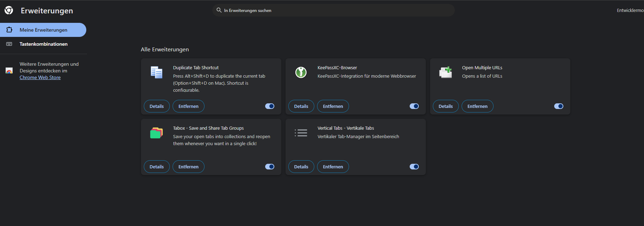The width and height of the screenshot is (644, 226).
Task: Open Meine Erweiterungen in the sidebar
Action: (43, 30)
